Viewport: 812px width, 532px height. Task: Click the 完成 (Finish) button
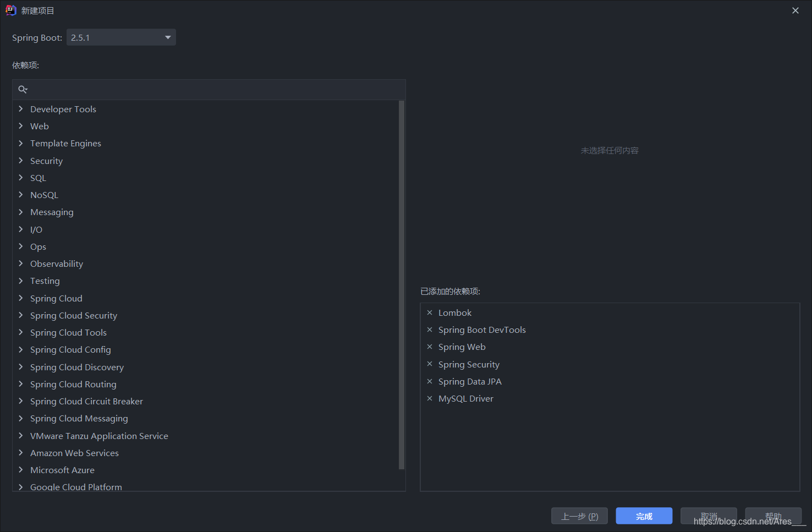[644, 516]
